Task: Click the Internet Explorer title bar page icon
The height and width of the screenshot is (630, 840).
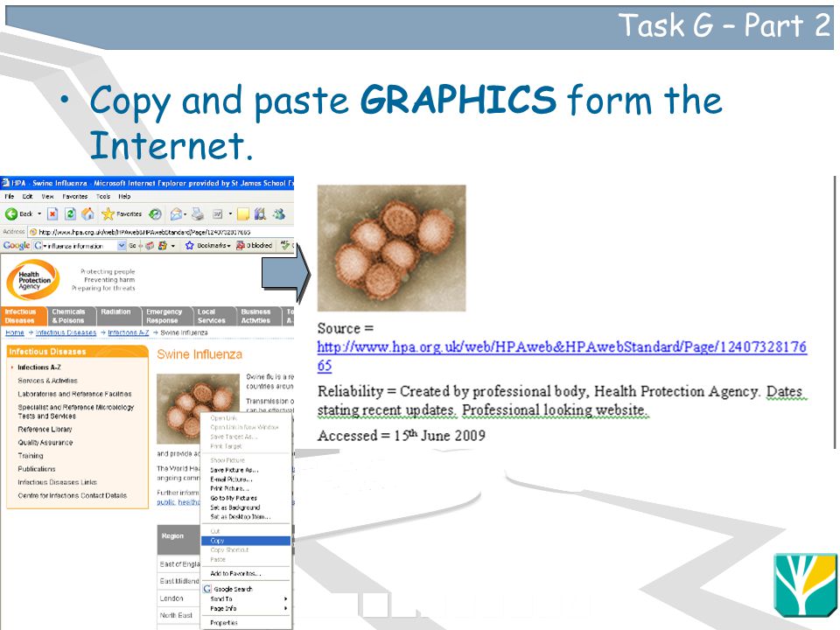Action: coord(5,183)
